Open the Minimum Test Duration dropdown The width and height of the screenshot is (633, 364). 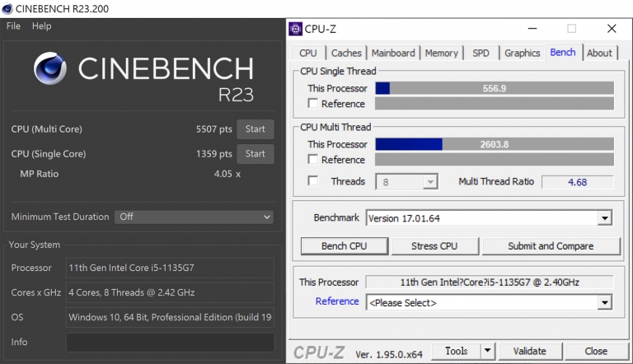click(194, 217)
